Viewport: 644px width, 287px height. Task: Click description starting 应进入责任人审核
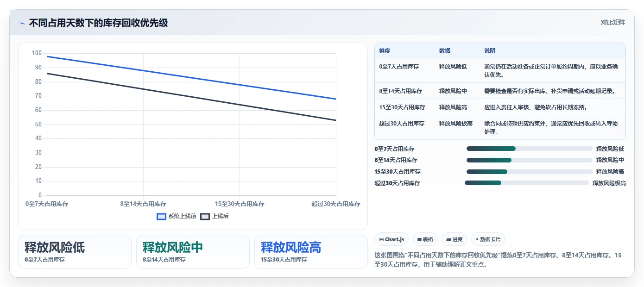(x=536, y=107)
